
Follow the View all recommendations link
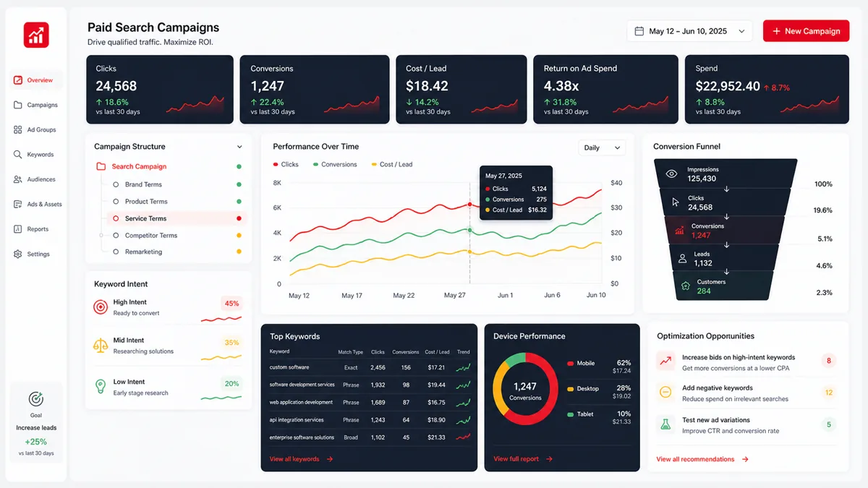pyautogui.click(x=702, y=459)
